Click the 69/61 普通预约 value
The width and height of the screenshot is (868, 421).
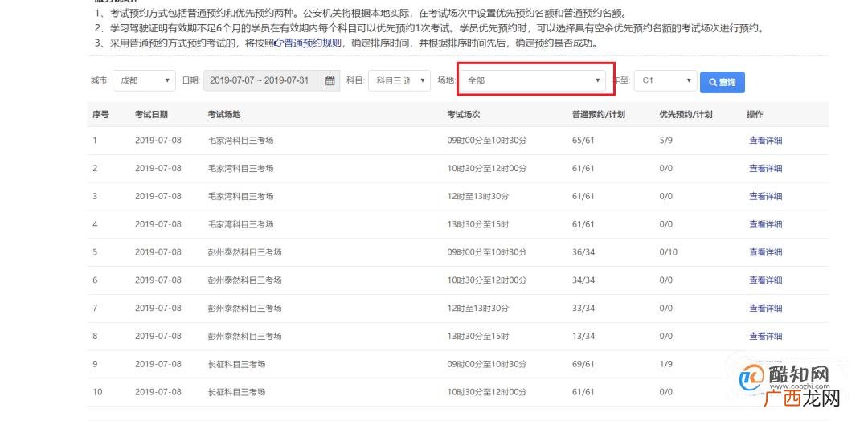[583, 364]
